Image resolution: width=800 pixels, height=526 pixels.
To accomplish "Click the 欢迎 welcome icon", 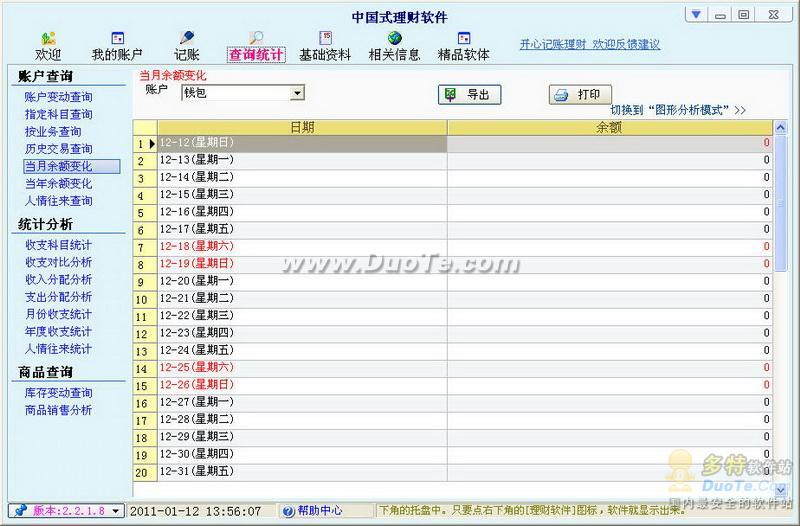I will [x=48, y=39].
